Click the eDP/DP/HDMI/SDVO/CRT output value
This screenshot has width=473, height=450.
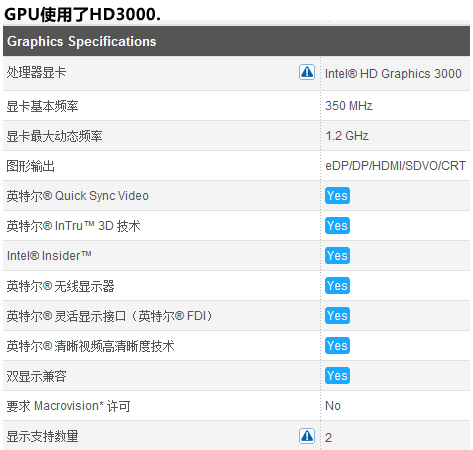[x=395, y=166]
